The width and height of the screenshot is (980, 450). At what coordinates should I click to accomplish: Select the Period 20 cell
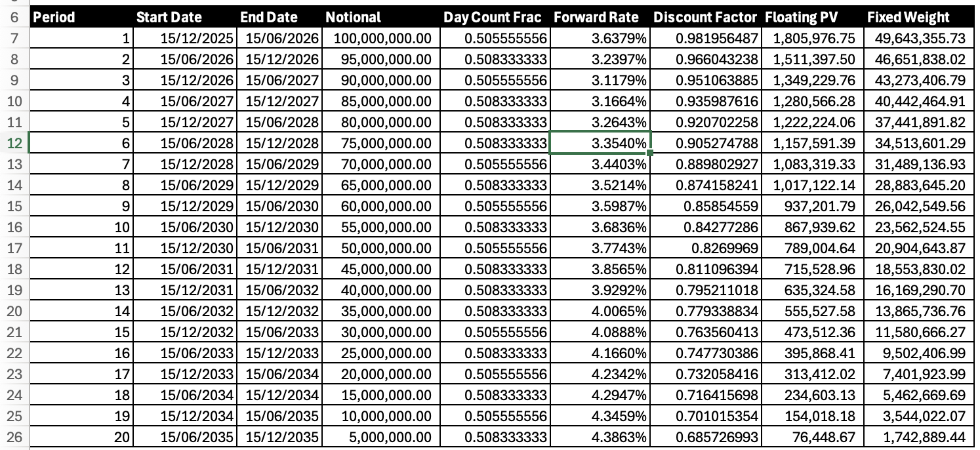pyautogui.click(x=85, y=438)
